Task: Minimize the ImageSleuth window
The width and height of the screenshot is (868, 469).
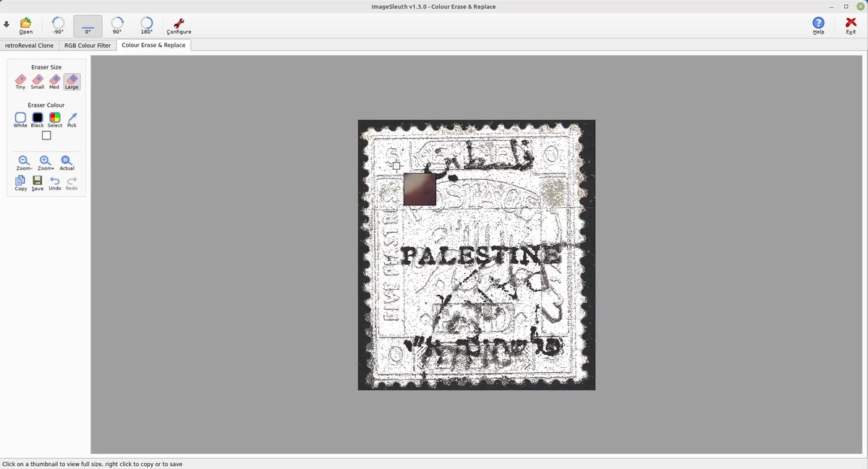Action: click(x=833, y=7)
